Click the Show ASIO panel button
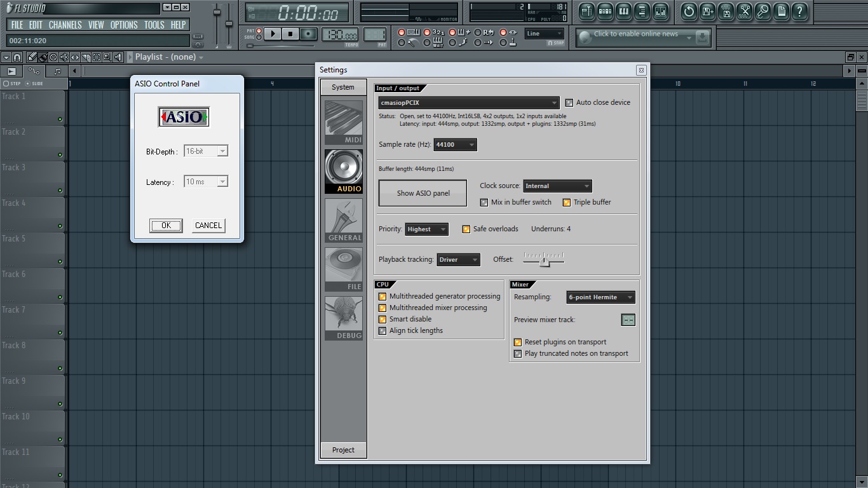Screen dimensions: 868x488 click(423, 193)
